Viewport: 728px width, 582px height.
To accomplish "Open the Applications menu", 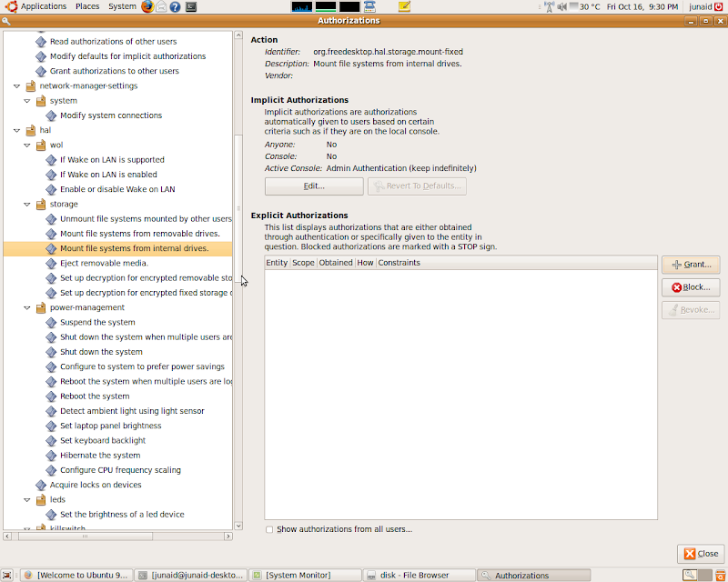I will tap(44, 6).
